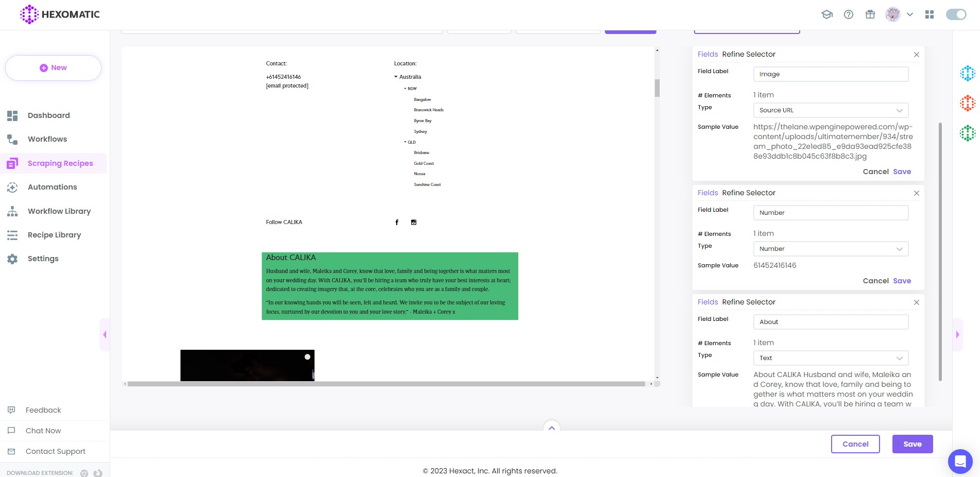Image resolution: width=980 pixels, height=477 pixels.
Task: Switch to the Fields tab
Action: pyautogui.click(x=707, y=54)
